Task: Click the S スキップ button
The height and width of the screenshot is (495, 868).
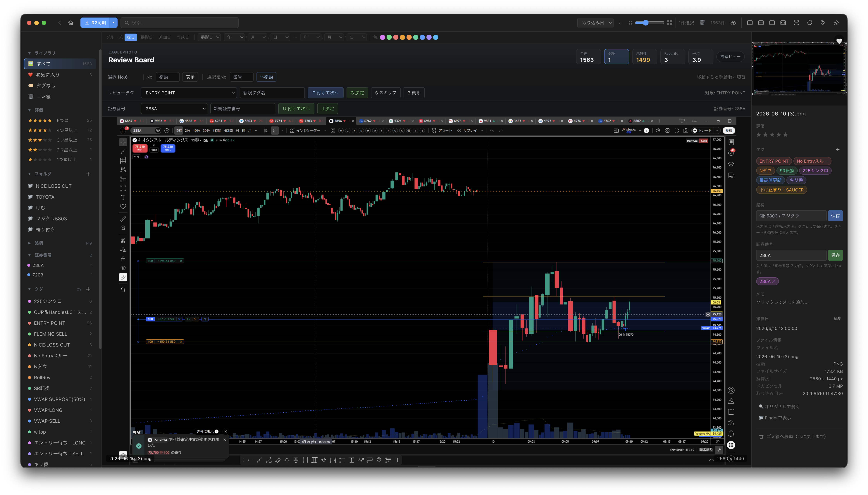Action: click(386, 93)
